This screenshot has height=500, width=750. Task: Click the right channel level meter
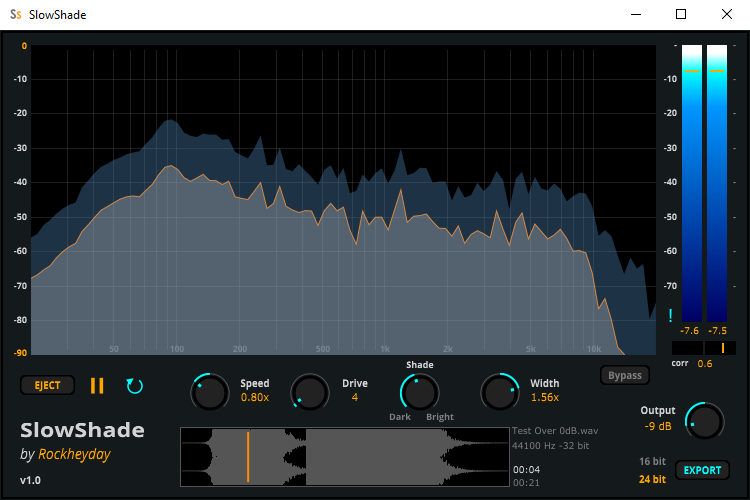pyautogui.click(x=717, y=185)
